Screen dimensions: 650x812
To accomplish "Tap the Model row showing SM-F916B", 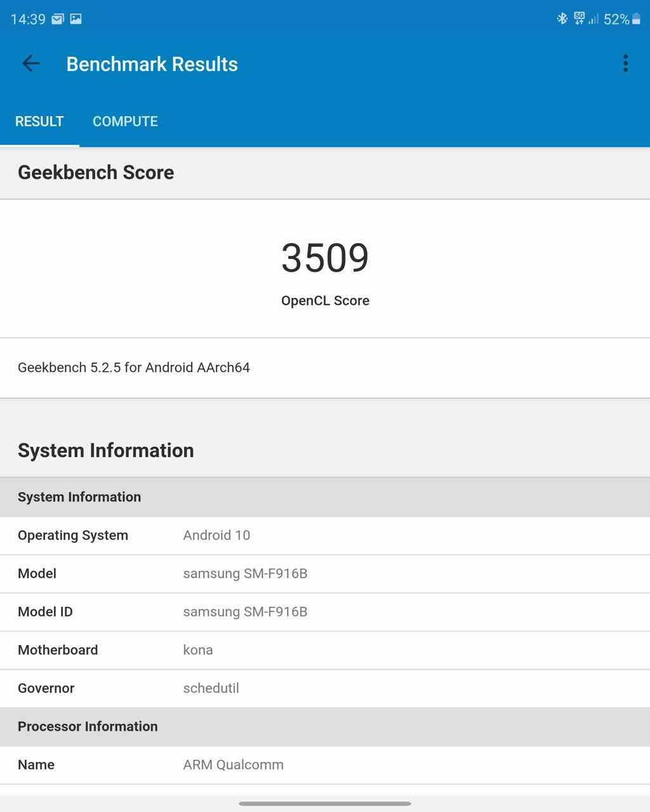I will (325, 573).
